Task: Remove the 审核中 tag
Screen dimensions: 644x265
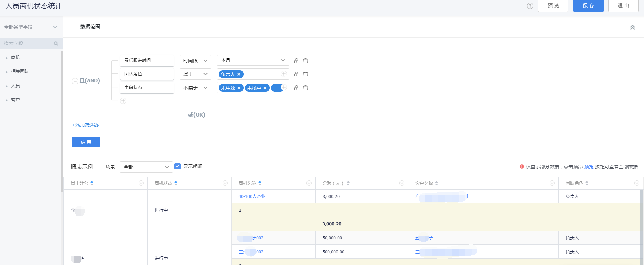Action: [x=265, y=88]
